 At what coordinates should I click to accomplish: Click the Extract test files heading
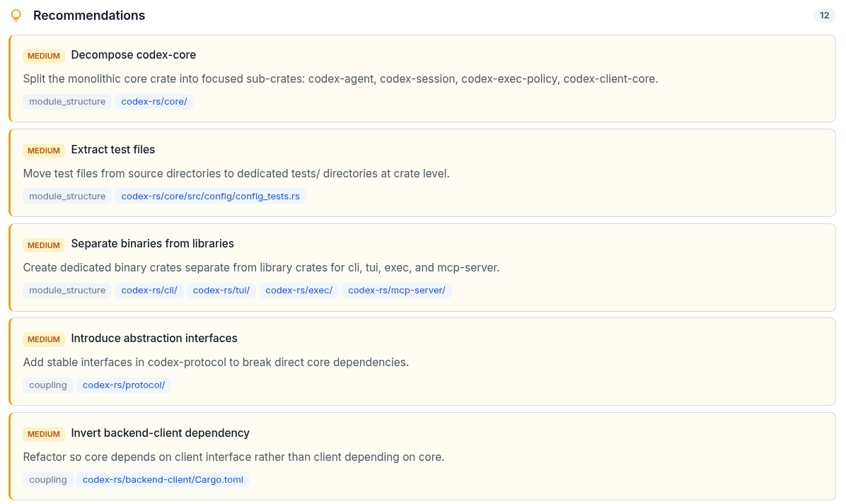112,150
